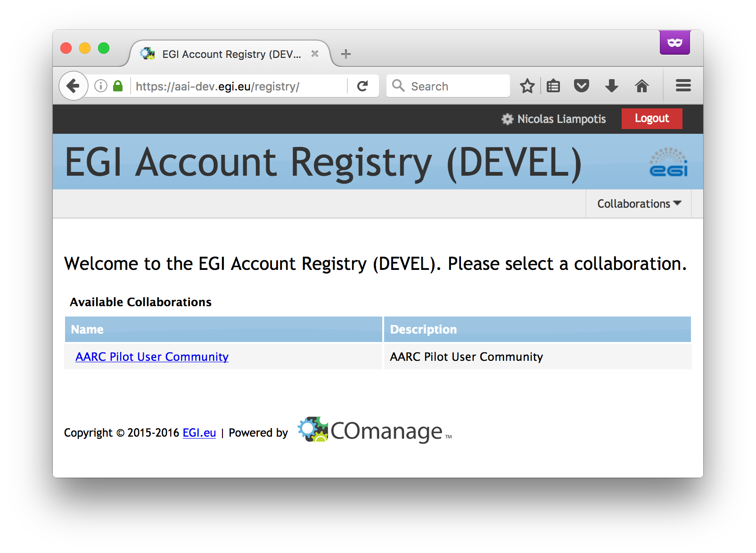
Task: Bookmark this page with the star icon
Action: [x=527, y=86]
